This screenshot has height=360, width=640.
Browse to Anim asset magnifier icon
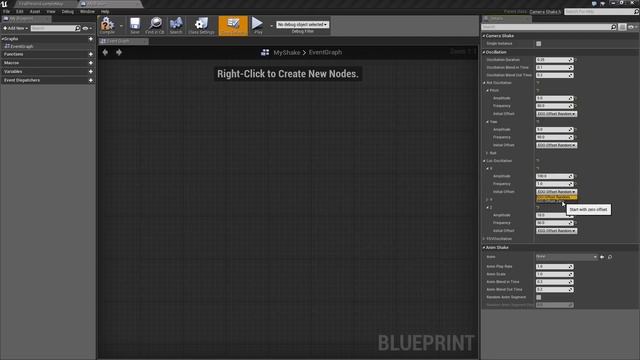point(610,257)
